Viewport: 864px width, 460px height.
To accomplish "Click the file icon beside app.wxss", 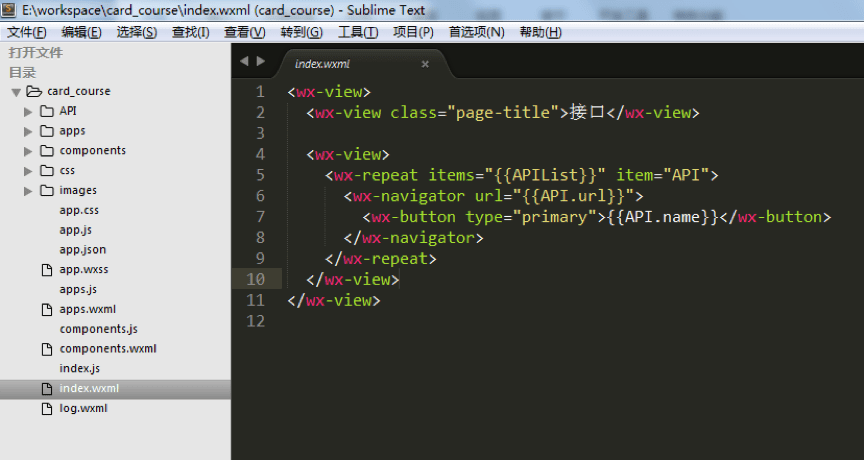I will point(47,270).
